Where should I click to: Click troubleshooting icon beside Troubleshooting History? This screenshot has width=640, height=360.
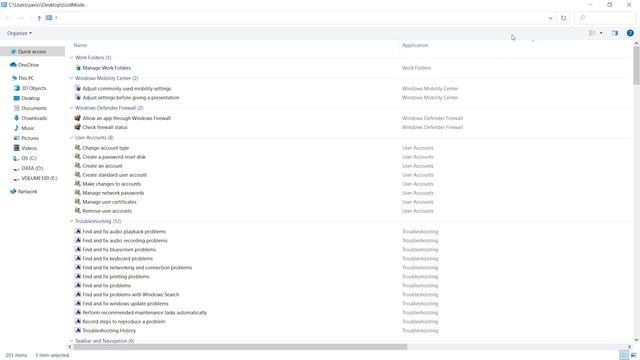[x=78, y=330]
